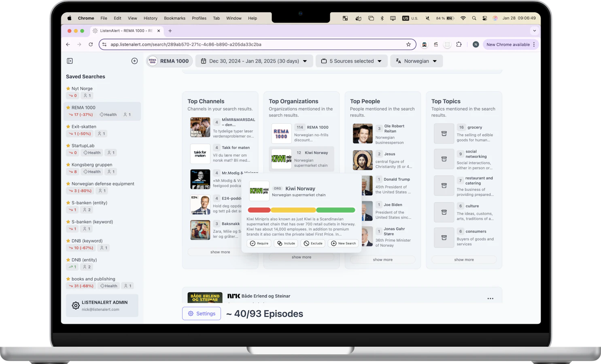The image size is (601, 364).
Task: Click the restaurant and catering topic icon
Action: coord(444,186)
